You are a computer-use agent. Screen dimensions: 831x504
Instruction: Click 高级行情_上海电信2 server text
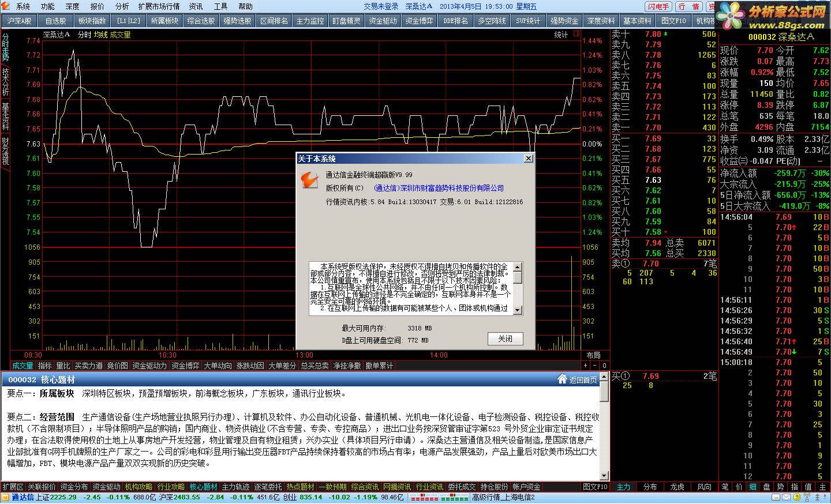pos(503,497)
